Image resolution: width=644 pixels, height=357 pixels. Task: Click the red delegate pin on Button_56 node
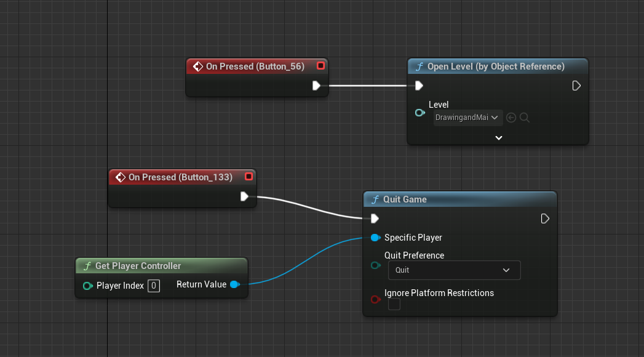[x=320, y=66]
